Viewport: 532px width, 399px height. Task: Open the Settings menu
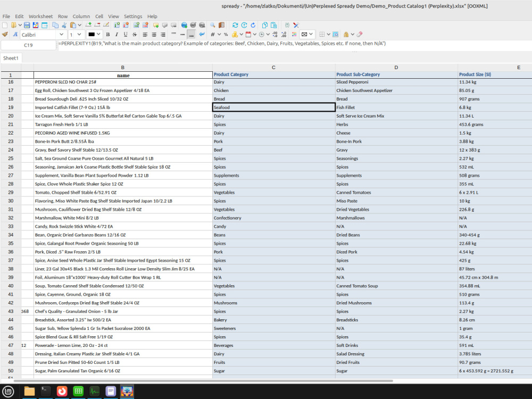[x=133, y=16]
